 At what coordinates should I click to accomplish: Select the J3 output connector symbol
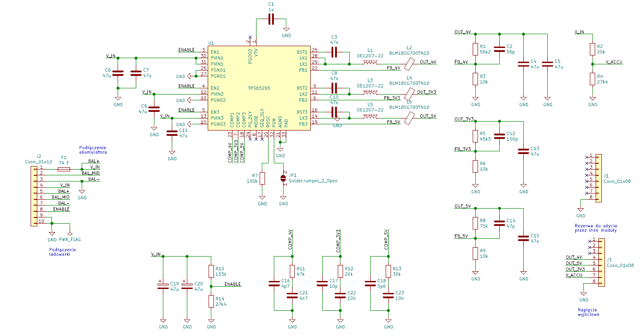(x=601, y=262)
